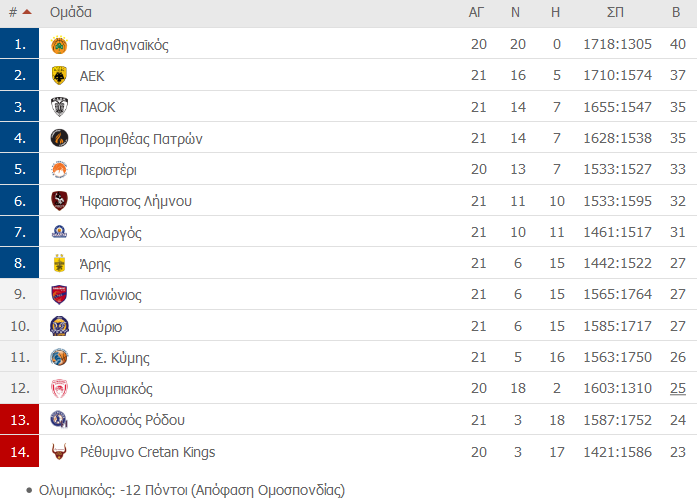This screenshot has width=697, height=503.
Task: Click the Προμηθέας Πατρών flame logo
Action: 59,138
